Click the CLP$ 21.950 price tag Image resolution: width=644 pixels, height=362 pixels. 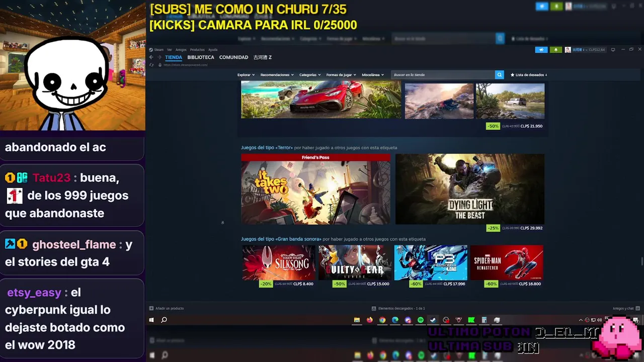tap(531, 126)
